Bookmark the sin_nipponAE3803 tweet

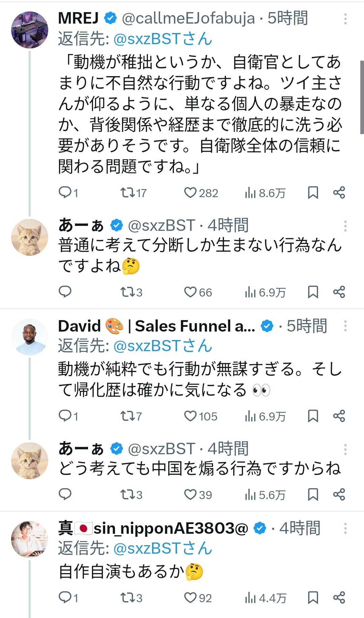point(313,597)
